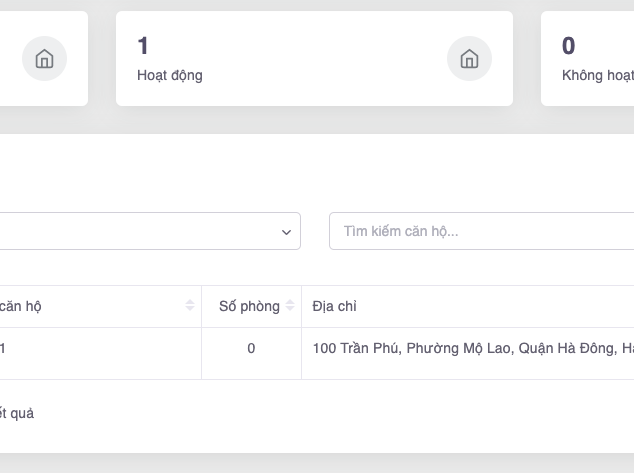
Task: Sort by the căn hộ column header
Action: point(20,306)
